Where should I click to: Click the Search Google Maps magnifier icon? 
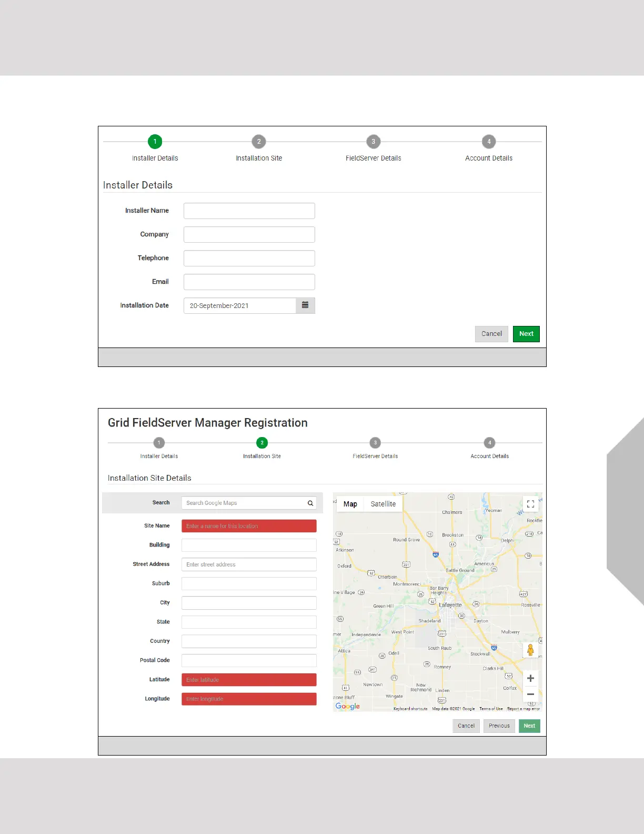coord(310,503)
